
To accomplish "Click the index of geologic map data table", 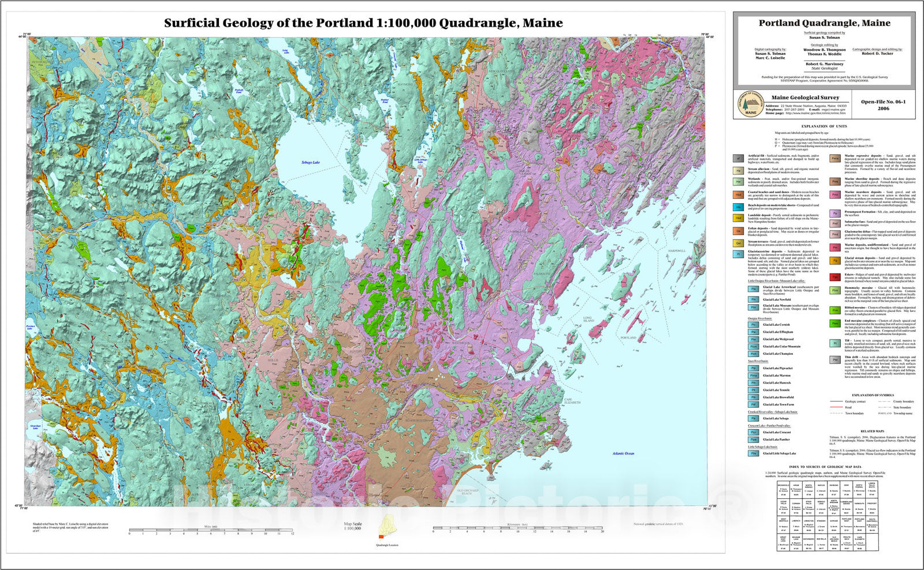I will (826, 515).
